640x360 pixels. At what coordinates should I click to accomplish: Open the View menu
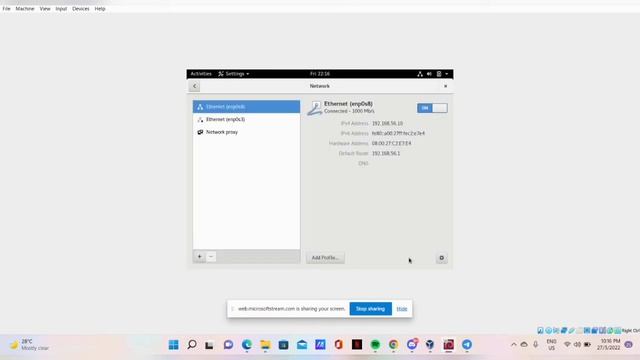click(x=45, y=9)
